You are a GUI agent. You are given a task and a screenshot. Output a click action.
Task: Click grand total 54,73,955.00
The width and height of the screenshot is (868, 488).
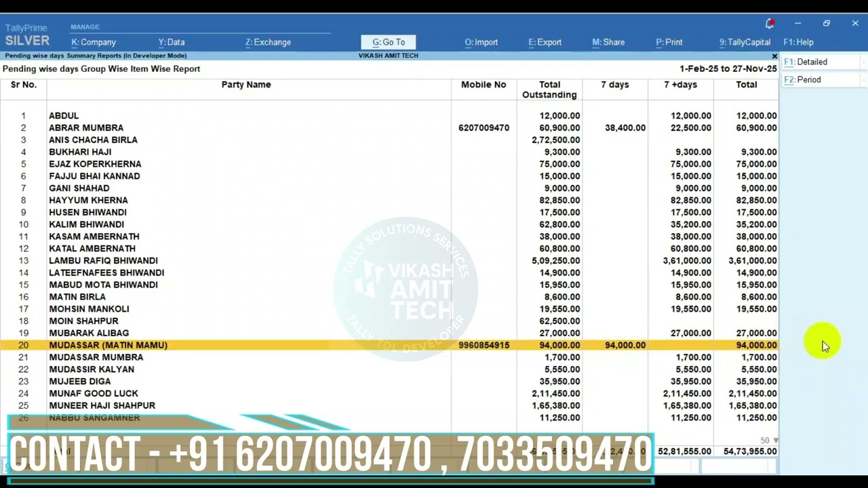click(x=750, y=451)
